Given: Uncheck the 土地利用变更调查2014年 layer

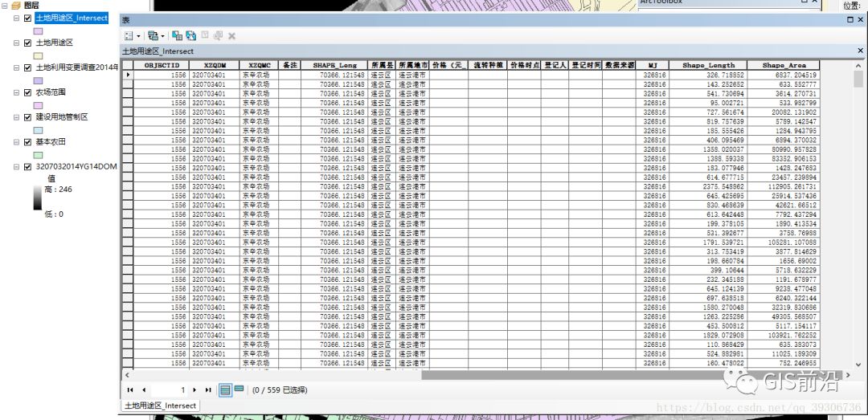Looking at the screenshot, I should click(x=27, y=67).
